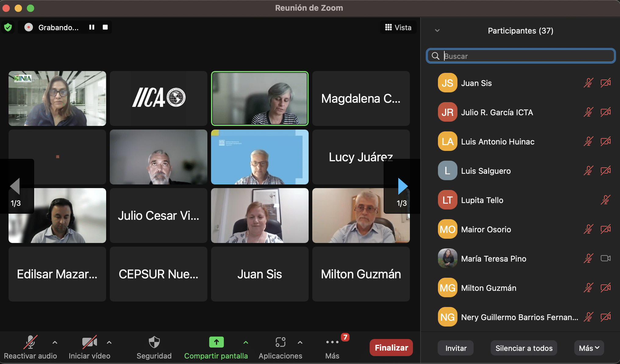Expand video options arrow beside Iniciar vídeo

[109, 342]
